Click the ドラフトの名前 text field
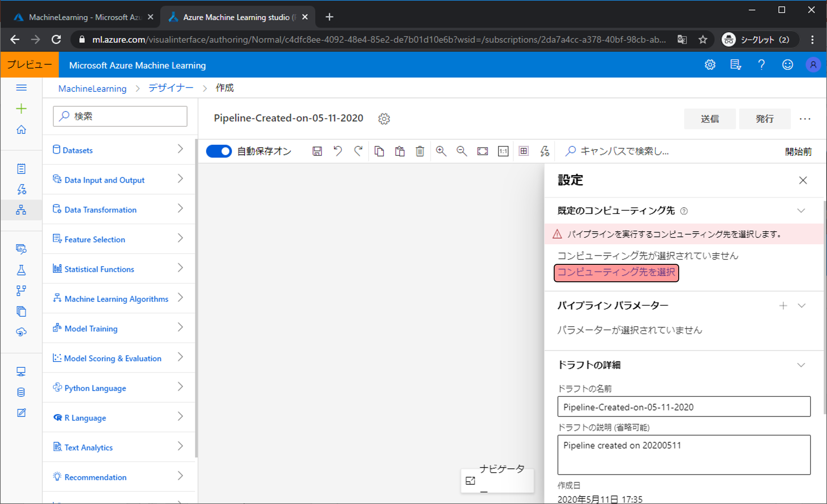The height and width of the screenshot is (504, 827). pyautogui.click(x=684, y=407)
